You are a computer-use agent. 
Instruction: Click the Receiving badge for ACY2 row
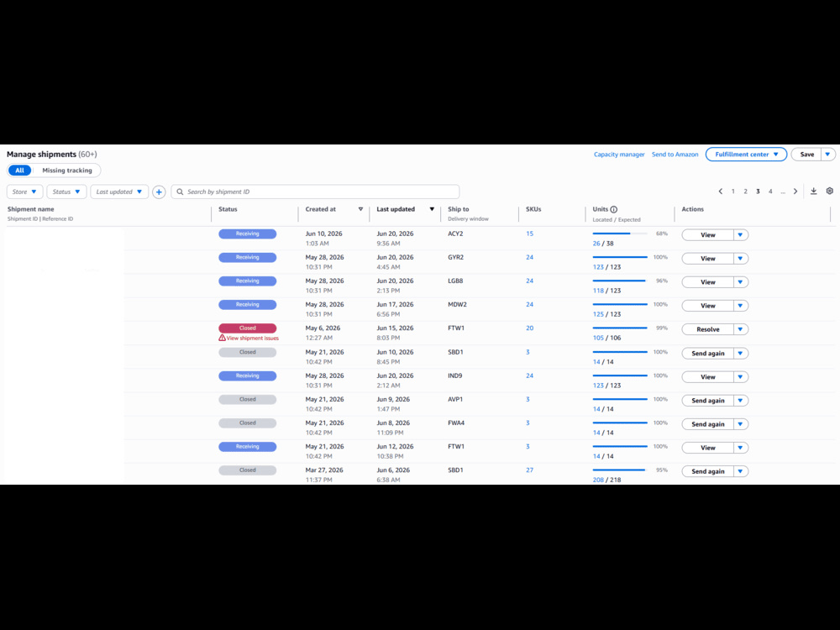point(248,234)
